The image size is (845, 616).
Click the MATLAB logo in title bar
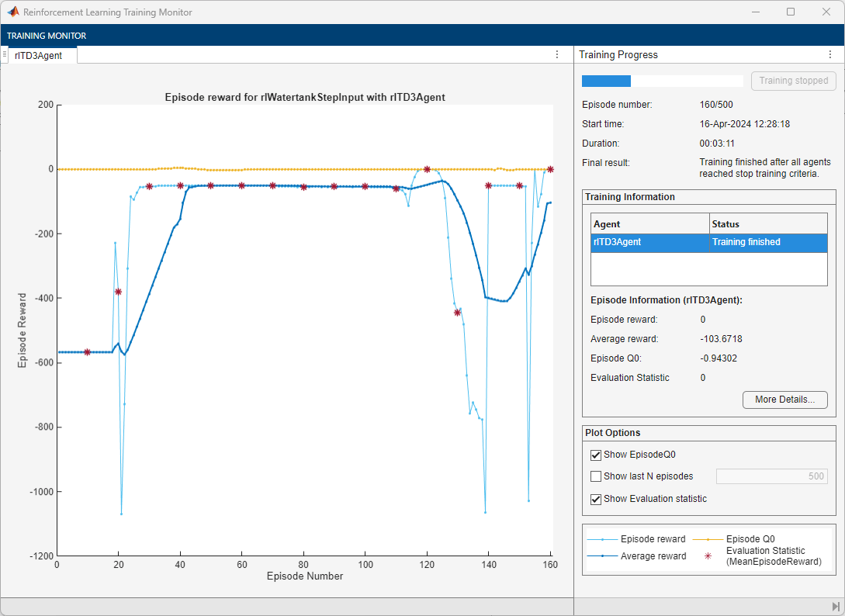coord(13,12)
